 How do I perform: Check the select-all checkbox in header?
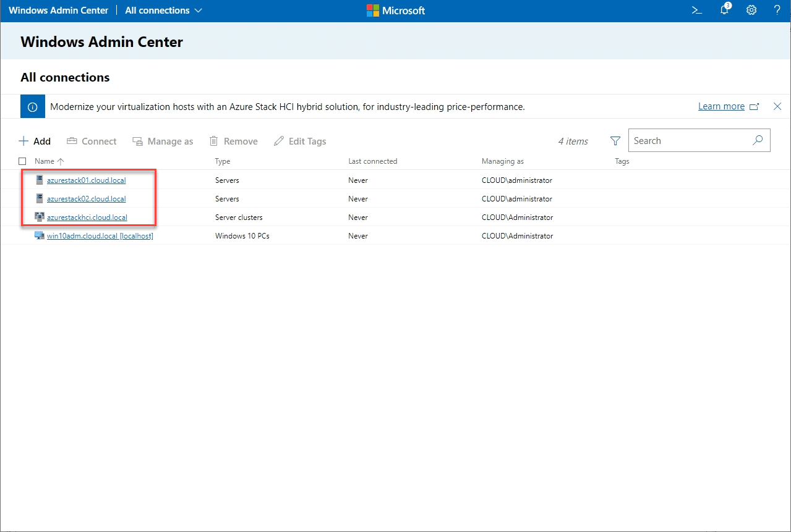tap(22, 161)
